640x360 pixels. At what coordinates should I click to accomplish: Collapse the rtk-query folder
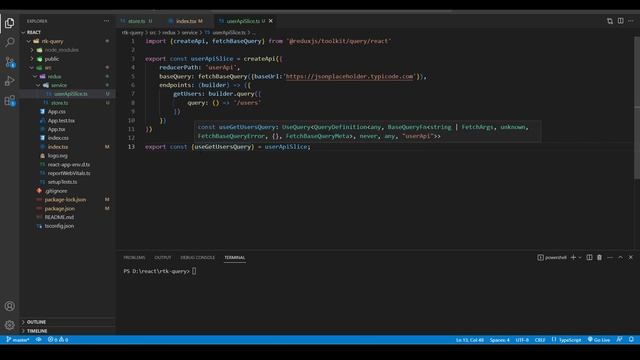point(67,41)
